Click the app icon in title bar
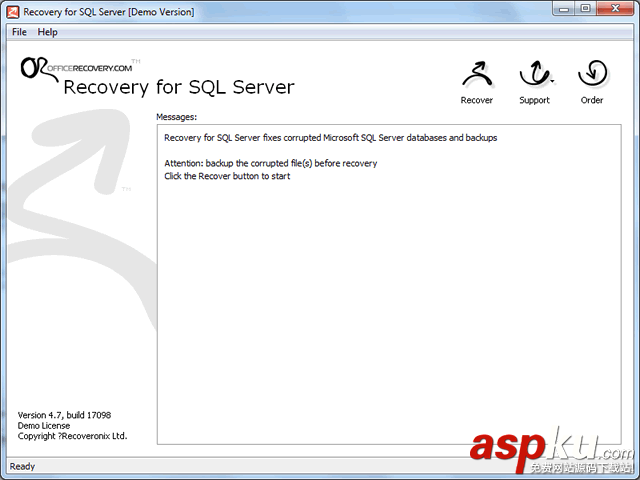640x480 pixels. [x=13, y=12]
